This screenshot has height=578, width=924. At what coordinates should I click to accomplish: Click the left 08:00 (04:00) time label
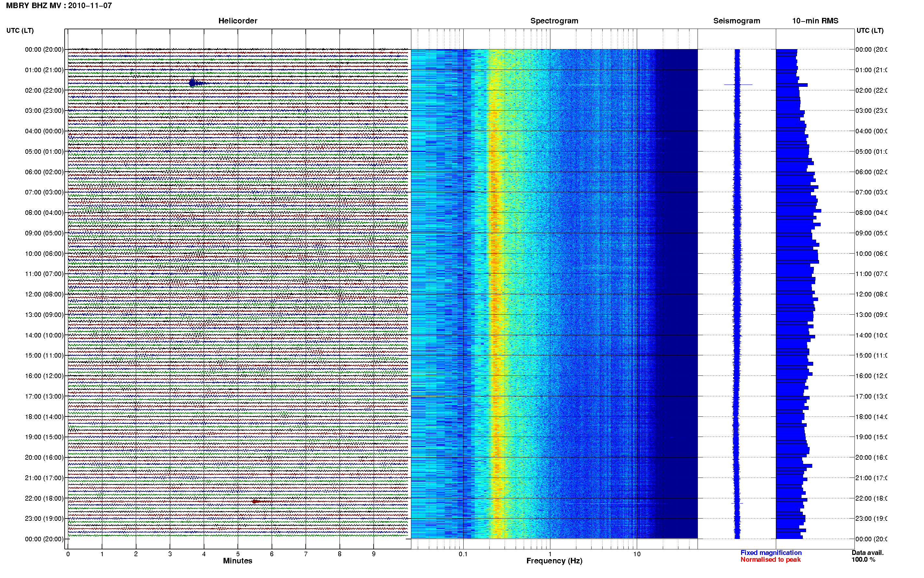tap(44, 213)
